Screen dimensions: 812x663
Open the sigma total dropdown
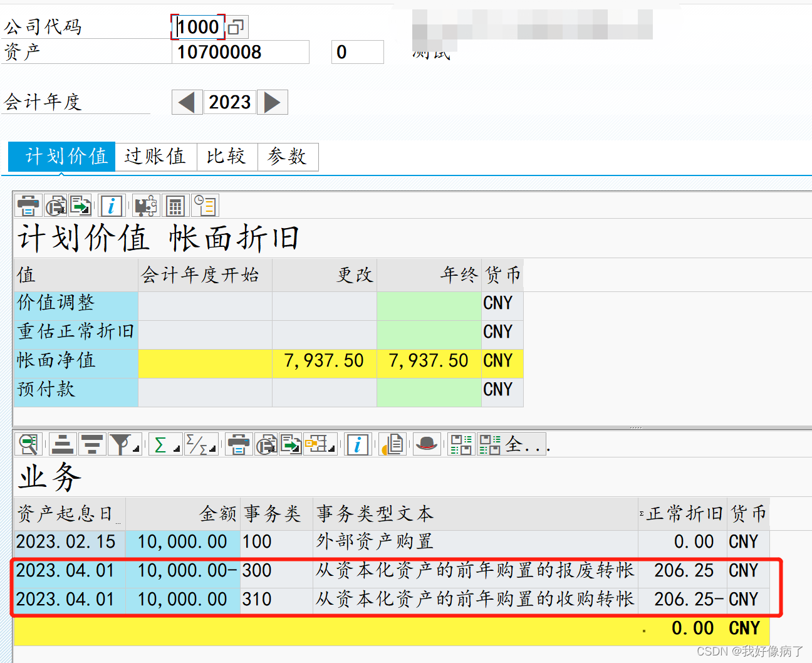click(165, 444)
